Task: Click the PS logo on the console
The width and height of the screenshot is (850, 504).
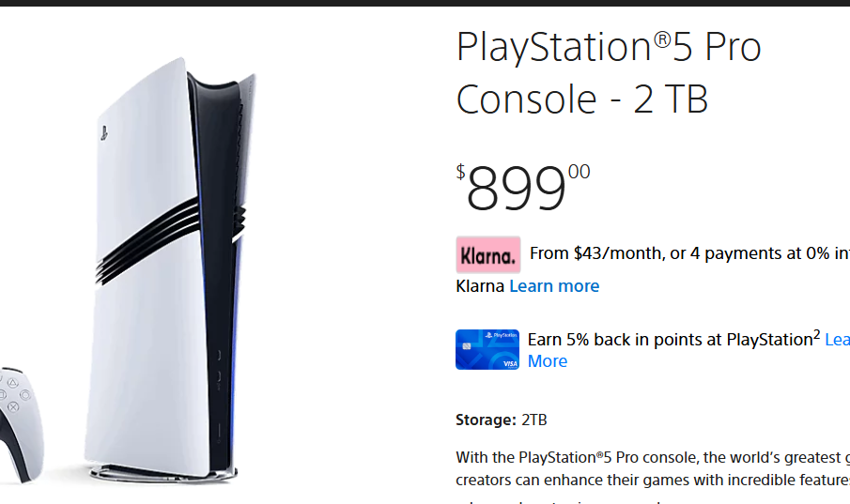Action: [x=104, y=132]
